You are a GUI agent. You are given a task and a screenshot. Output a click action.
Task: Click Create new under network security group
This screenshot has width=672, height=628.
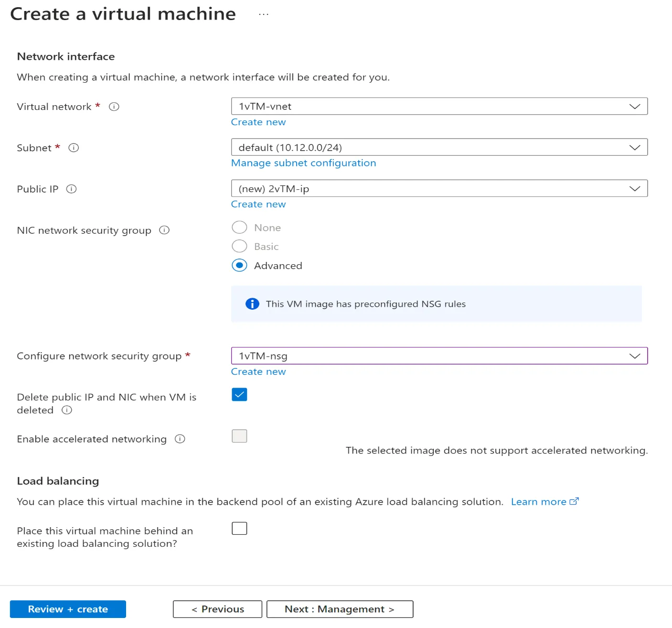coord(258,371)
